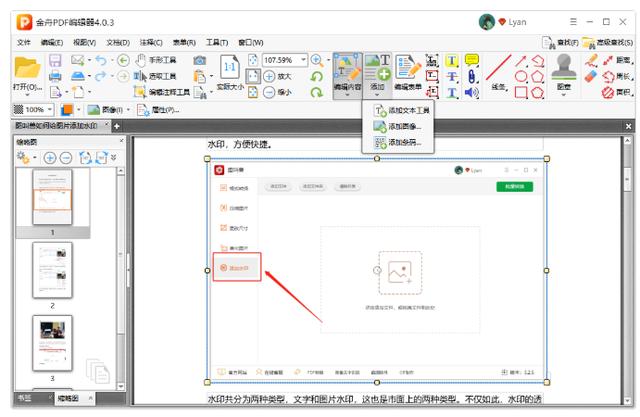Add a yellow sticky note comment
The image size is (640, 417).
click(x=471, y=60)
